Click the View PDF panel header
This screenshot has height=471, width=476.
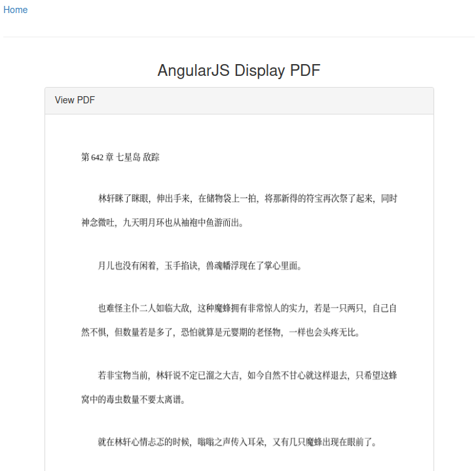(75, 100)
